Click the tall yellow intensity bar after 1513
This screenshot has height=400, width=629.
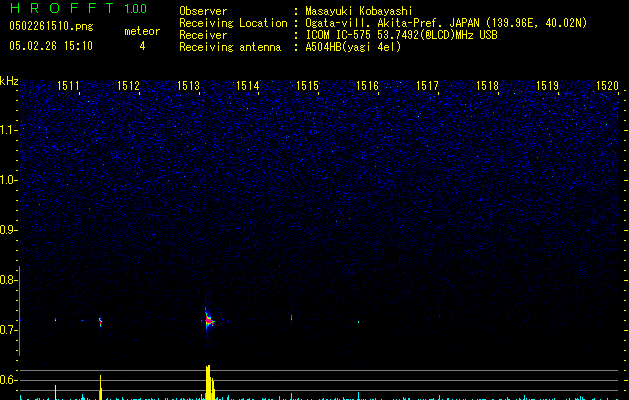209,382
